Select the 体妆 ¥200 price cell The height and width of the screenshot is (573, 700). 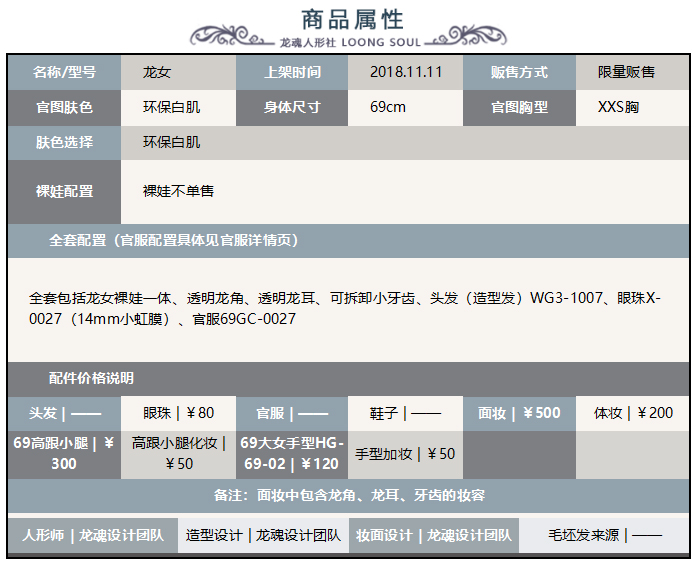click(x=633, y=413)
